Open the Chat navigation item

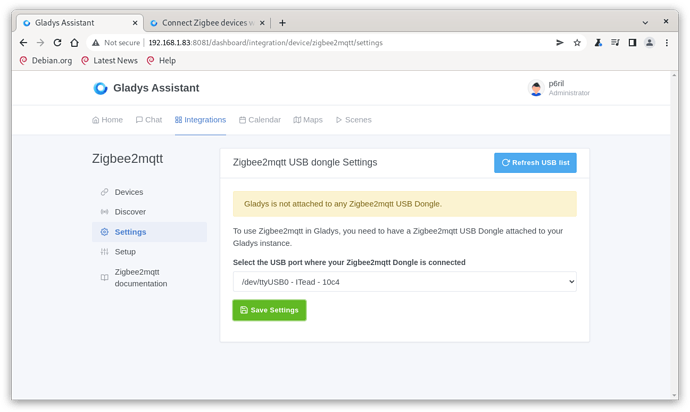(149, 120)
